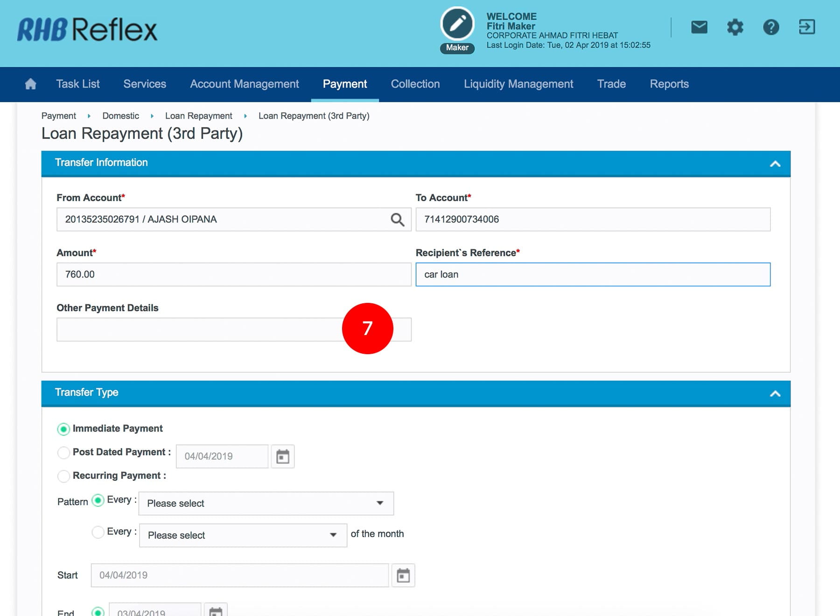Go to Loan Repayment breadcrumb link

coord(198,116)
